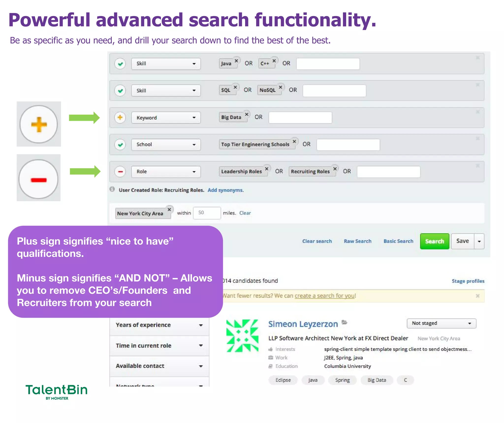The height and width of the screenshot is (423, 504).
Task: Click empty field after C++ OR
Action: click(x=328, y=64)
